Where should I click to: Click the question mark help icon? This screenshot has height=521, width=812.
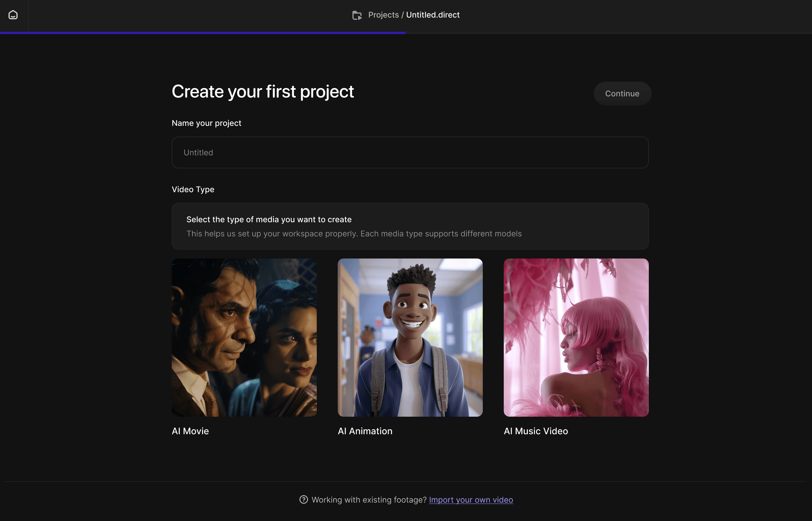point(303,499)
